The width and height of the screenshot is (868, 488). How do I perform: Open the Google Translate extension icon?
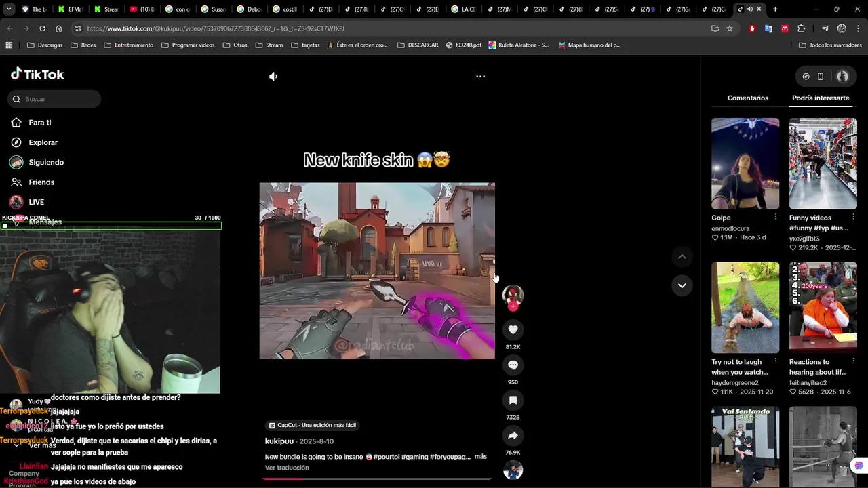[768, 28]
